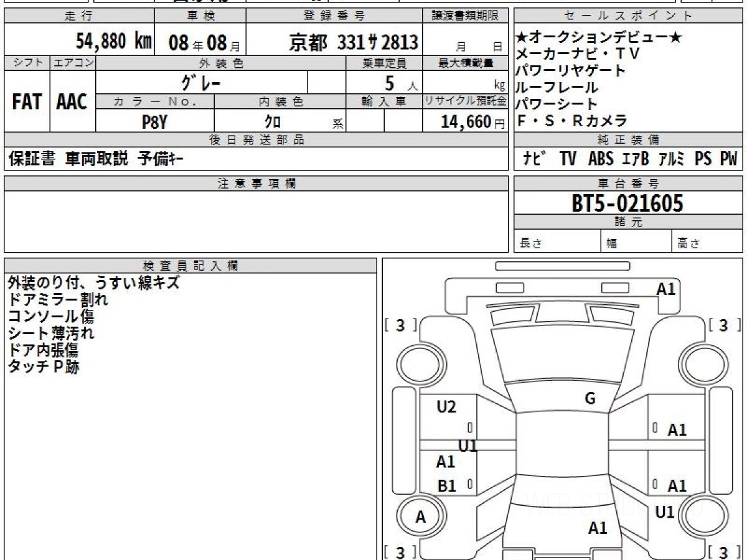Click the 最大積載量 header cell

466,63
